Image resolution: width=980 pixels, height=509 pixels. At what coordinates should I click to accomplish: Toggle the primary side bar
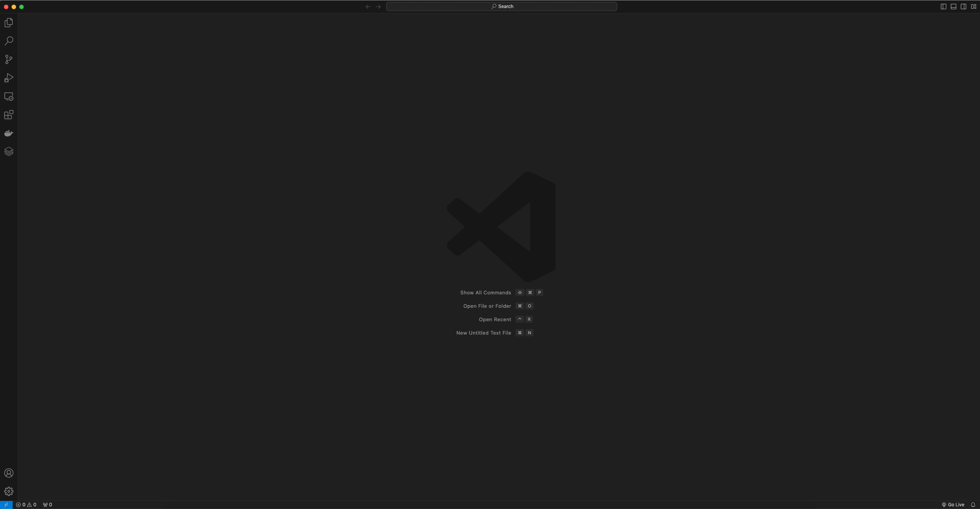pyautogui.click(x=944, y=7)
